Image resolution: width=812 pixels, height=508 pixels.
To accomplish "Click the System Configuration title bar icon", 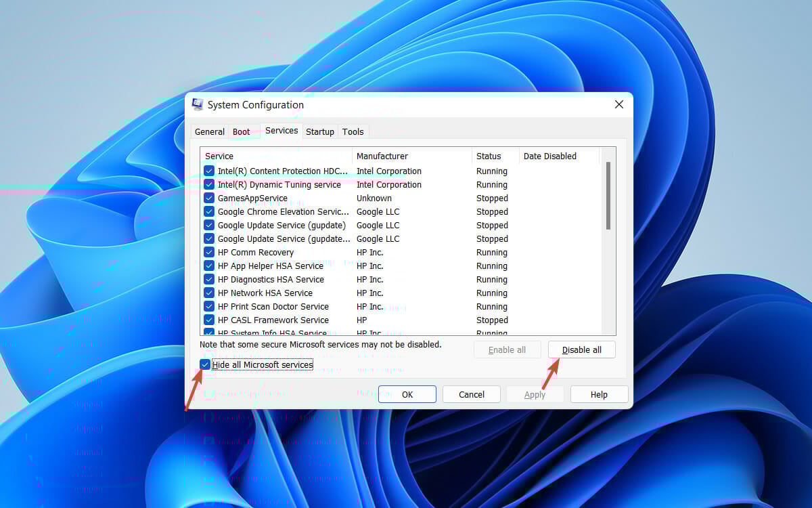I will coord(198,105).
